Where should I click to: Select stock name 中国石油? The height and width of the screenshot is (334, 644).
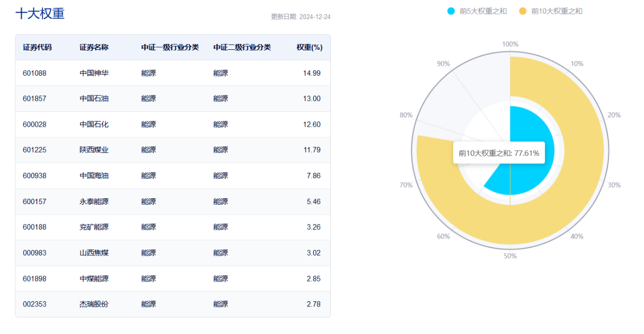pyautogui.click(x=94, y=99)
